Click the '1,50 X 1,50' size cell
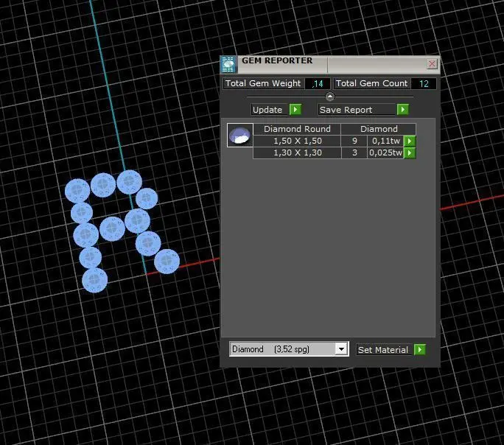Viewport: 504px width, 445px height. point(298,141)
